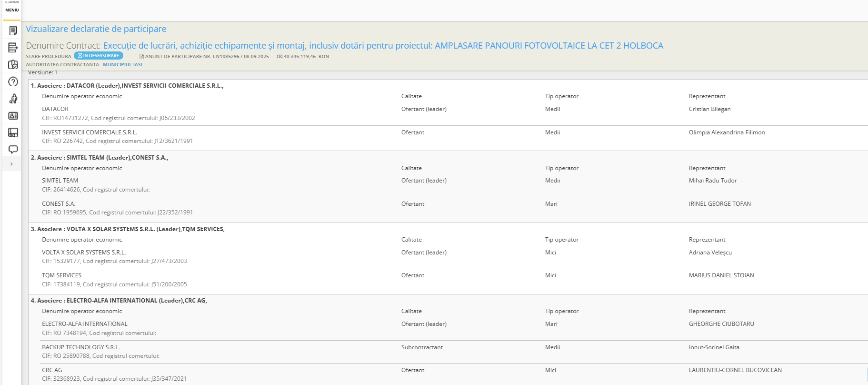This screenshot has width=868, height=385.
Task: Click the Vizualizare declaratie de participare heading
Action: pos(96,29)
